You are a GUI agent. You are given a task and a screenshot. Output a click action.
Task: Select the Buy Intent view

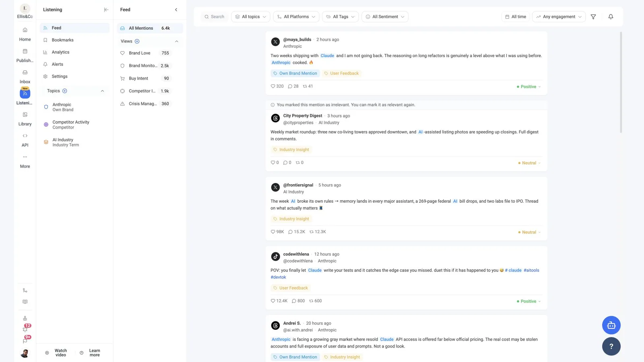pos(150,78)
